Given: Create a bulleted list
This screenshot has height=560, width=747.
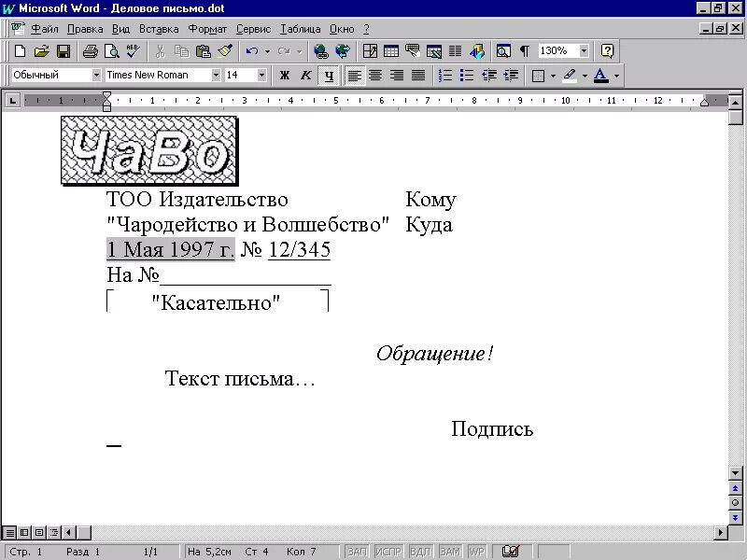Looking at the screenshot, I should click(x=466, y=76).
